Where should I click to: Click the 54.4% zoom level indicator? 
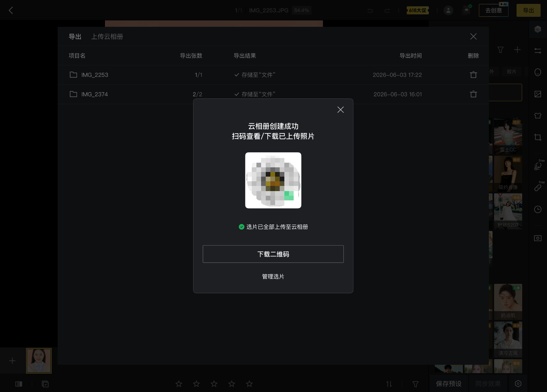coord(301,10)
